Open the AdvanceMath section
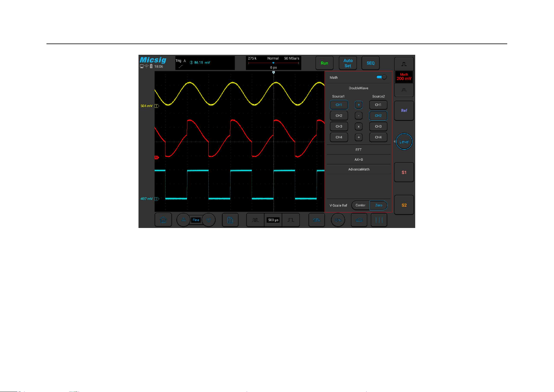This screenshot has width=554, height=392. click(358, 169)
